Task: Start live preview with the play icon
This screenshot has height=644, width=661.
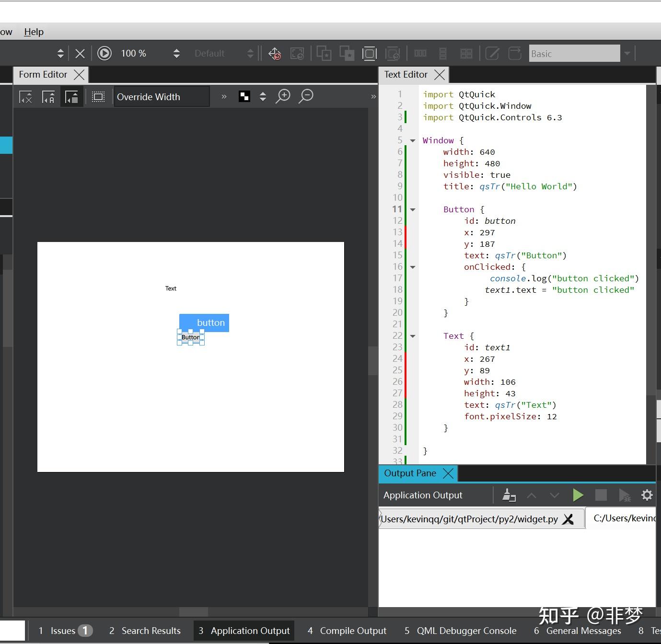Action: [x=104, y=53]
